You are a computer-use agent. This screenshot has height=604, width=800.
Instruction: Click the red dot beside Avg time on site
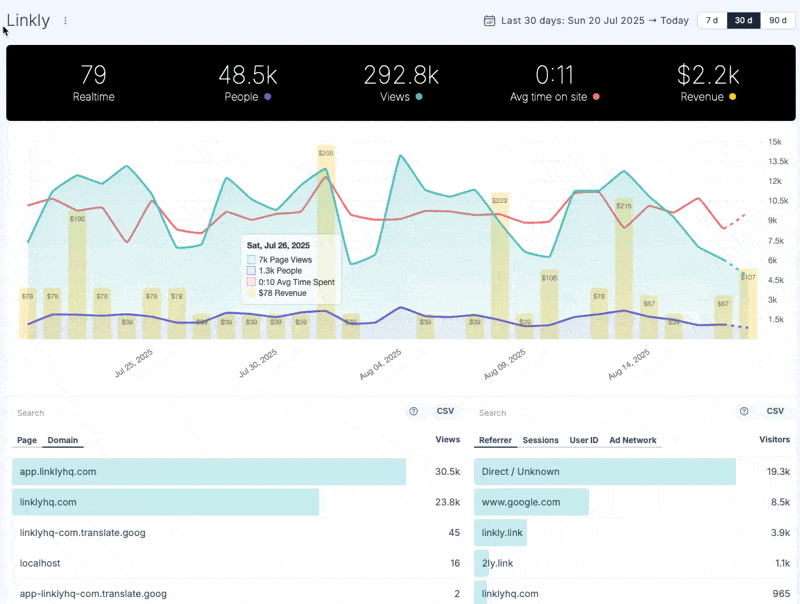pos(596,97)
